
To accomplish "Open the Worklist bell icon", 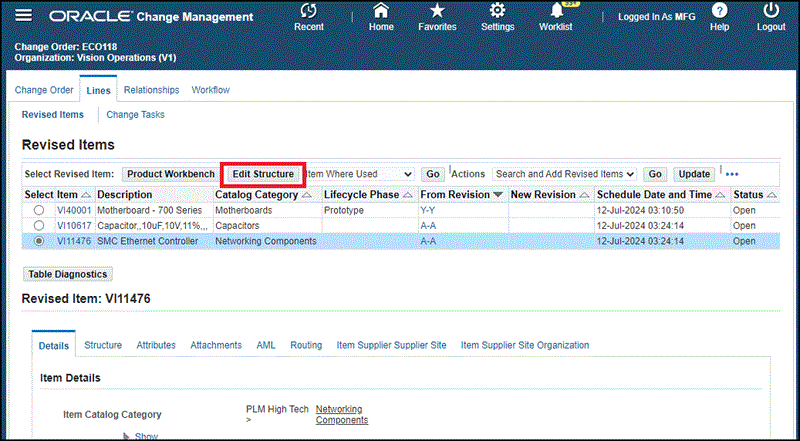I will point(556,10).
